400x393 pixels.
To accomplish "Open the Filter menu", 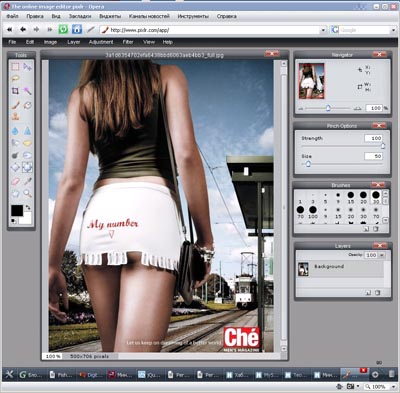I will 128,42.
